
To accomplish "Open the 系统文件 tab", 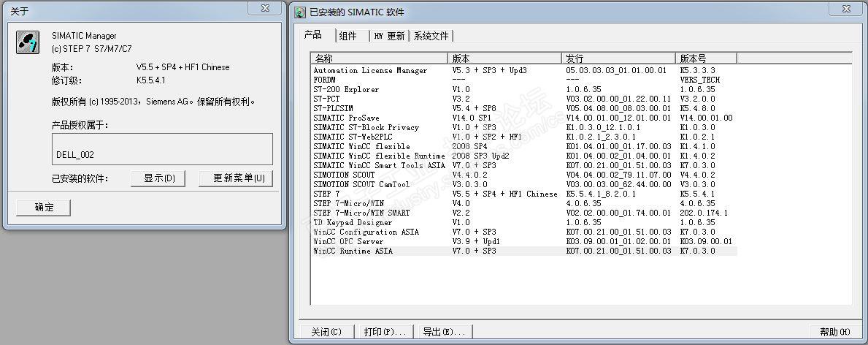I will tap(431, 36).
